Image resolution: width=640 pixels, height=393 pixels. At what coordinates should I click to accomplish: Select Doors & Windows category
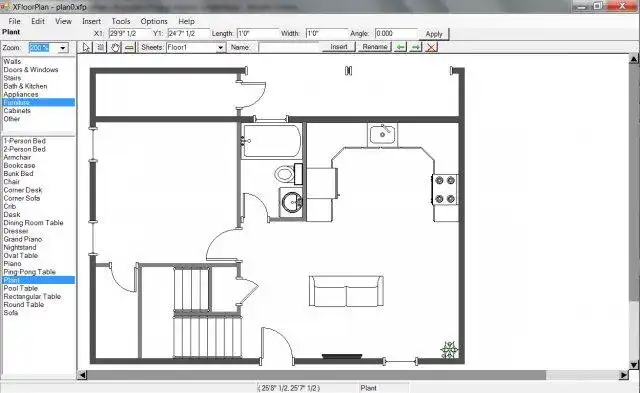(31, 69)
